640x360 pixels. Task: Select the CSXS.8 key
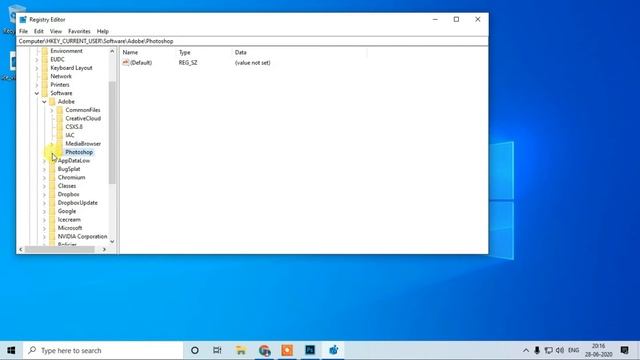74,127
